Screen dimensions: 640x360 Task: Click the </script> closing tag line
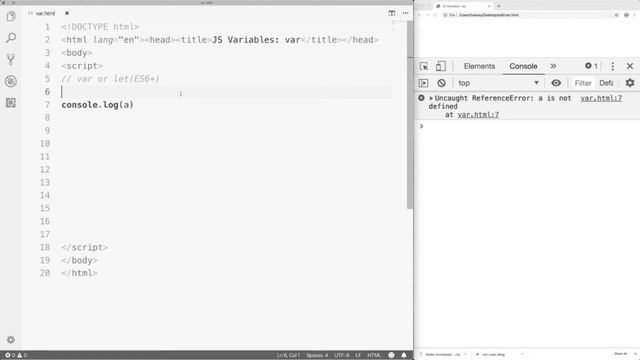(x=84, y=247)
